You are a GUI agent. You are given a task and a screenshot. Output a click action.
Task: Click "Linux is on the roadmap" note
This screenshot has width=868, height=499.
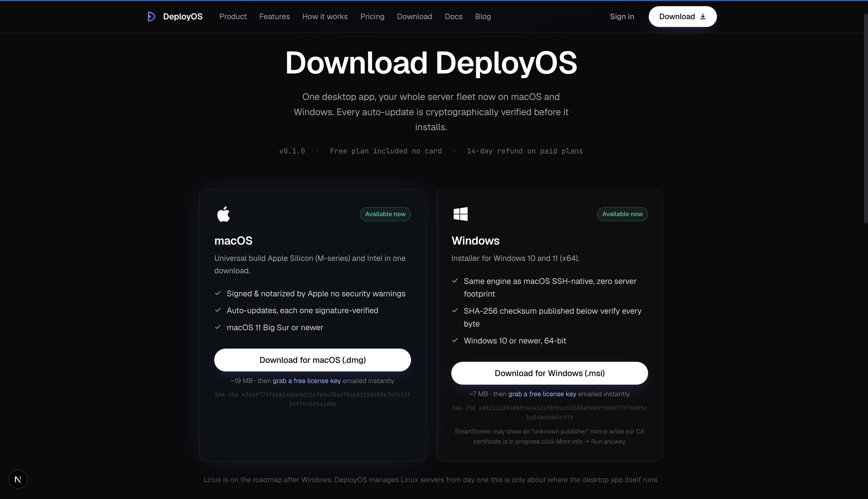tap(431, 480)
